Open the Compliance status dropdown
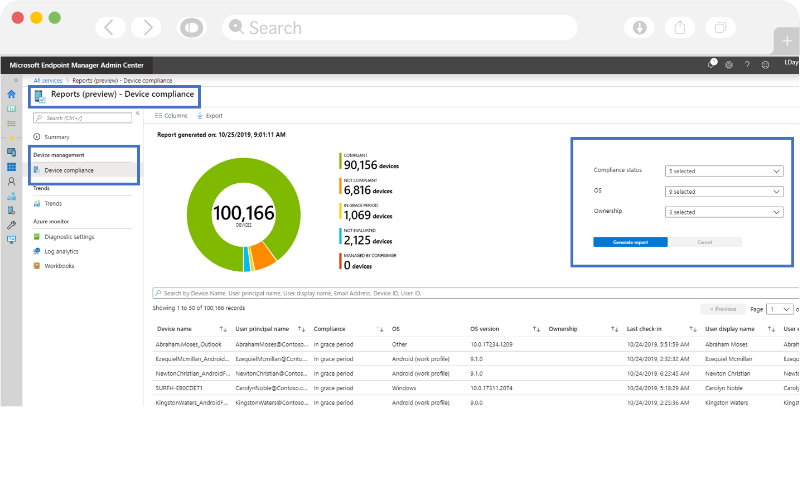This screenshot has height=480, width=800. (x=724, y=171)
